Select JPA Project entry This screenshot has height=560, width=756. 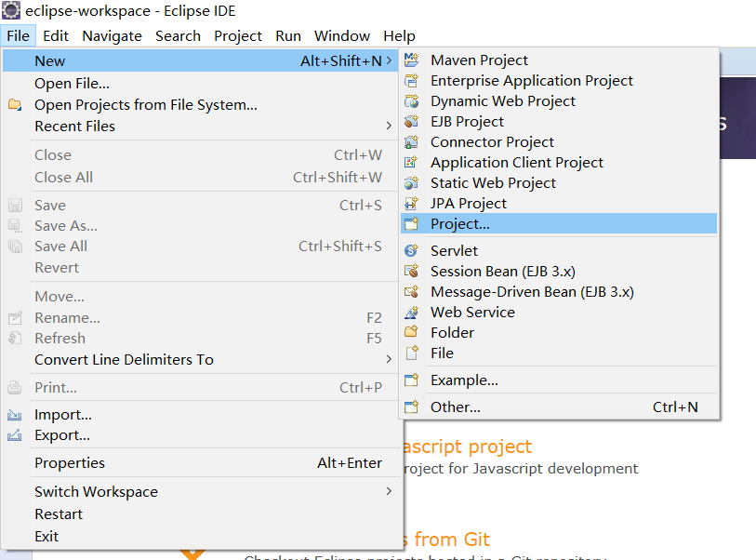[559, 204]
